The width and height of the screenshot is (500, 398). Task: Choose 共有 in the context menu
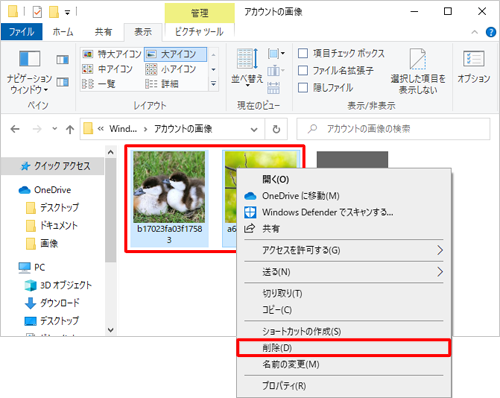(x=344, y=229)
